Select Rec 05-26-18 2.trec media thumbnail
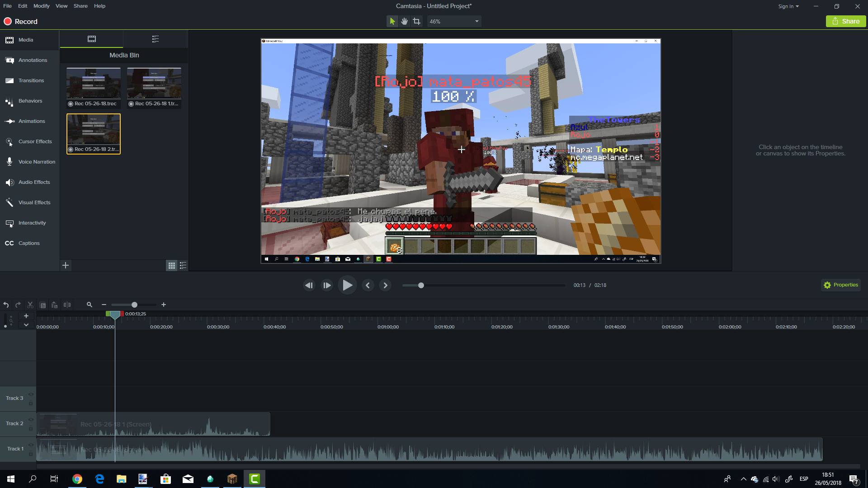 (x=94, y=134)
